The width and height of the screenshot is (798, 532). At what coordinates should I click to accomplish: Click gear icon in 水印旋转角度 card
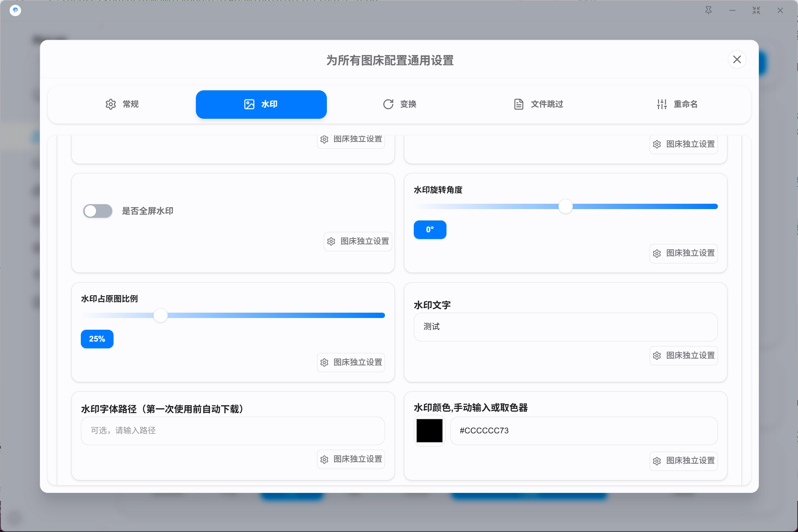tap(657, 253)
